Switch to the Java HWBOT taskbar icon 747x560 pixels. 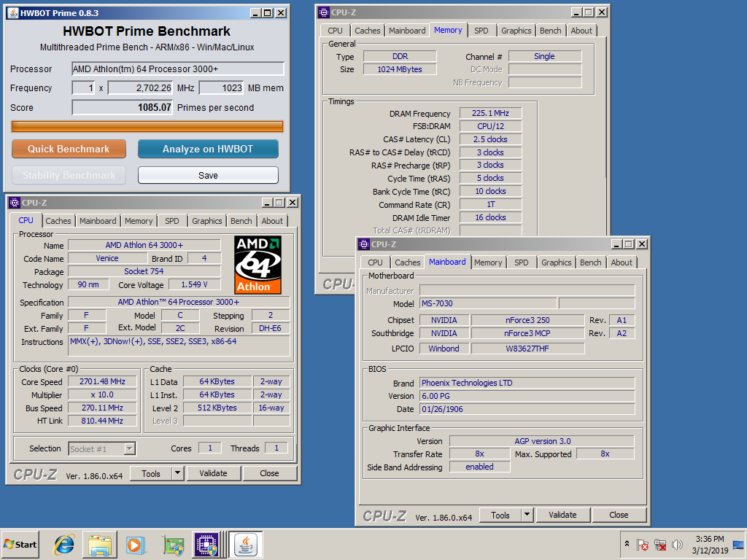click(x=246, y=544)
